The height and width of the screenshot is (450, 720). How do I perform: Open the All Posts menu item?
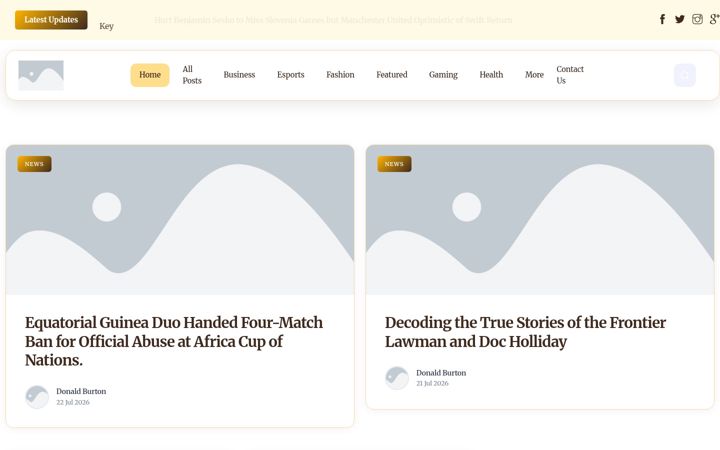[x=192, y=75]
